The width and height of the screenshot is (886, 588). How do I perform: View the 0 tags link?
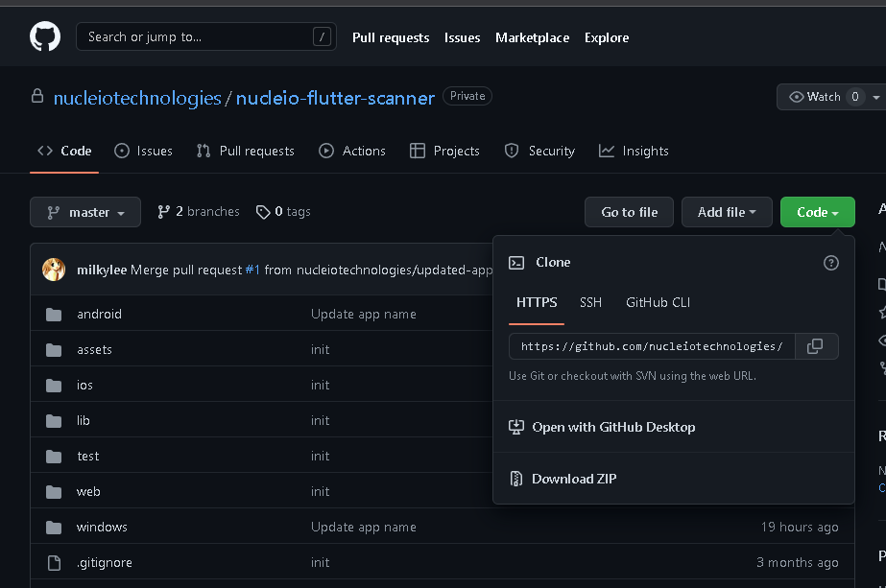pos(283,212)
